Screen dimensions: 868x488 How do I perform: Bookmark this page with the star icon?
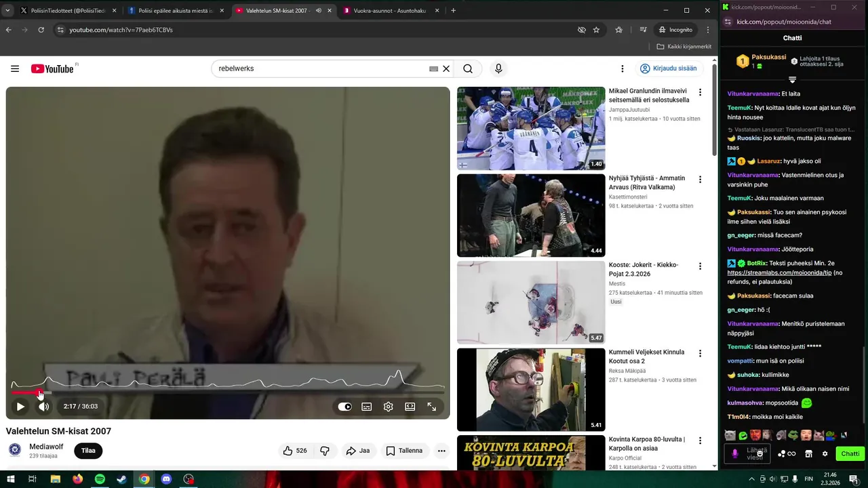(596, 30)
